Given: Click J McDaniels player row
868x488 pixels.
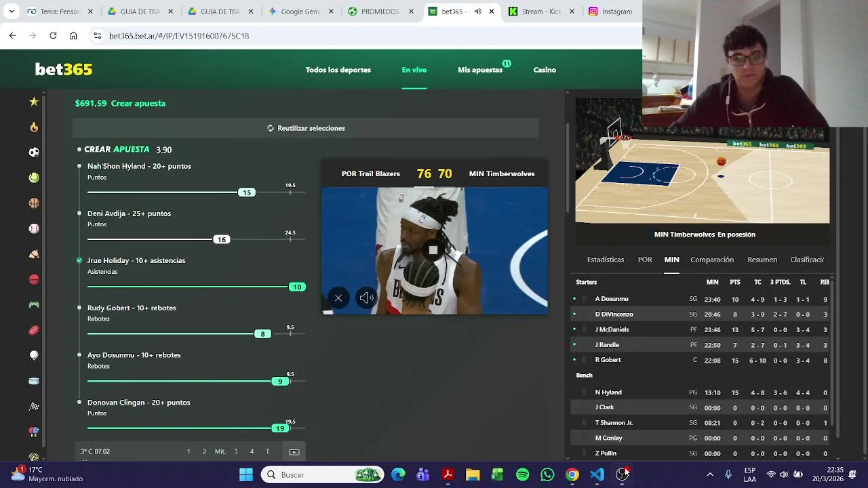Looking at the screenshot, I should point(701,329).
